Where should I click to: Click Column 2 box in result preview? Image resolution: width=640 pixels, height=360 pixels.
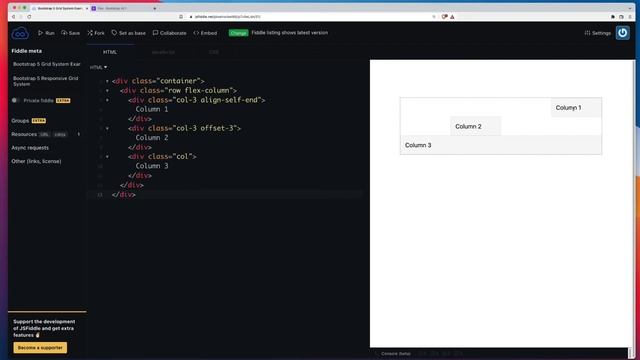[476, 127]
